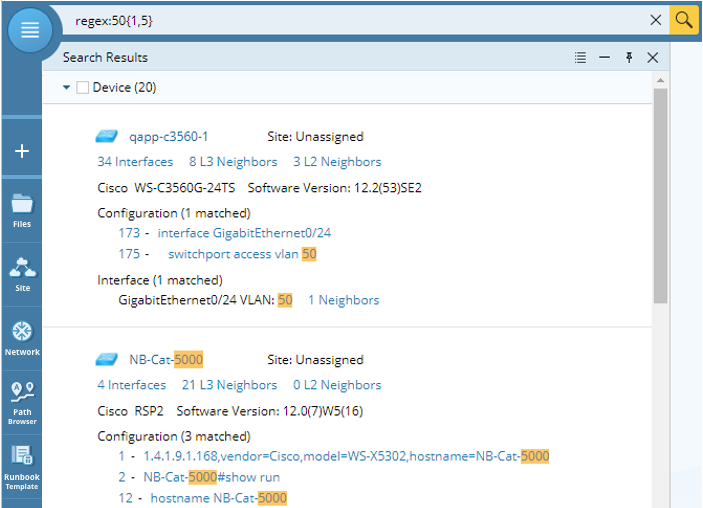Select text Software Version: 12.0(7)W5(16)
The height and width of the screenshot is (508, 703).
(x=269, y=411)
